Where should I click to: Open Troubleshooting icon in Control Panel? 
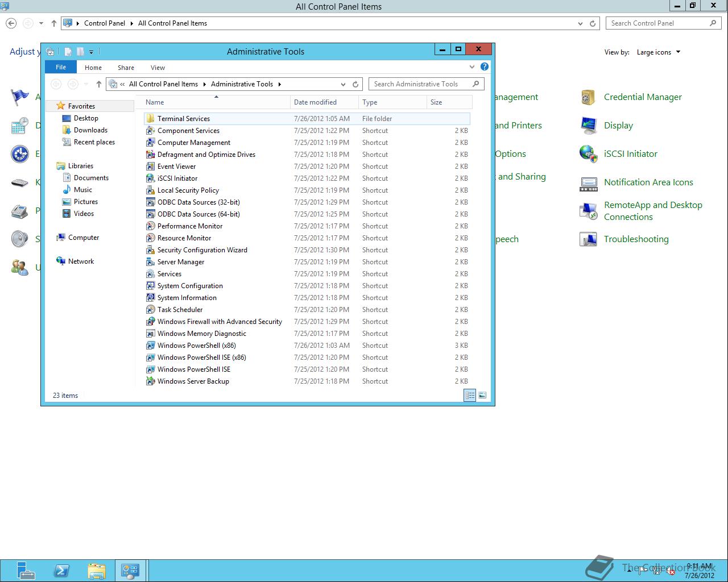point(588,239)
